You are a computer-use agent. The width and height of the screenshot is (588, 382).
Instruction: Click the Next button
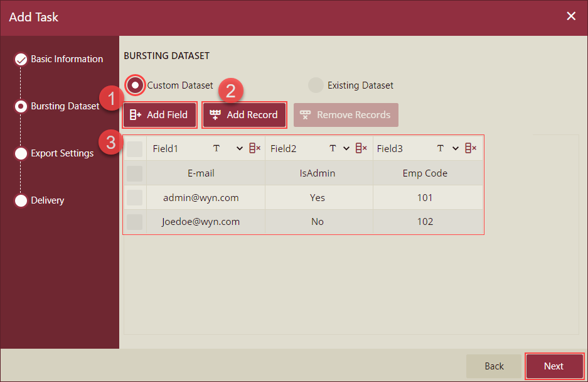553,366
